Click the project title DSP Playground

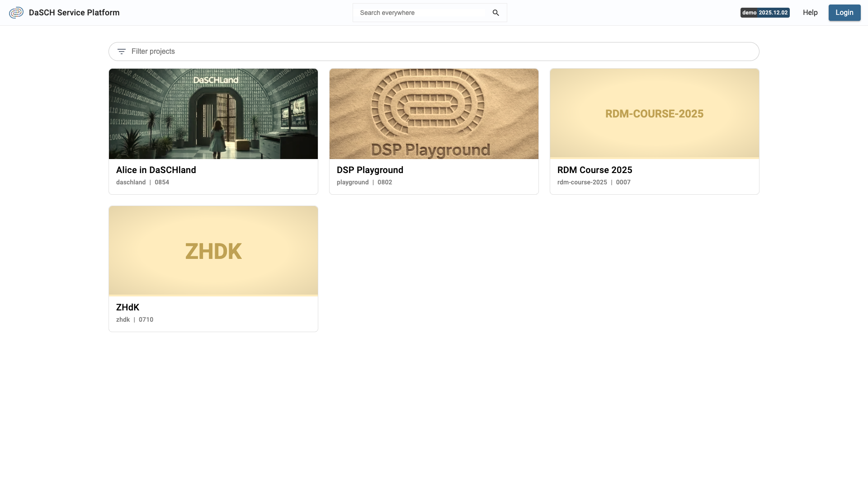pyautogui.click(x=370, y=170)
